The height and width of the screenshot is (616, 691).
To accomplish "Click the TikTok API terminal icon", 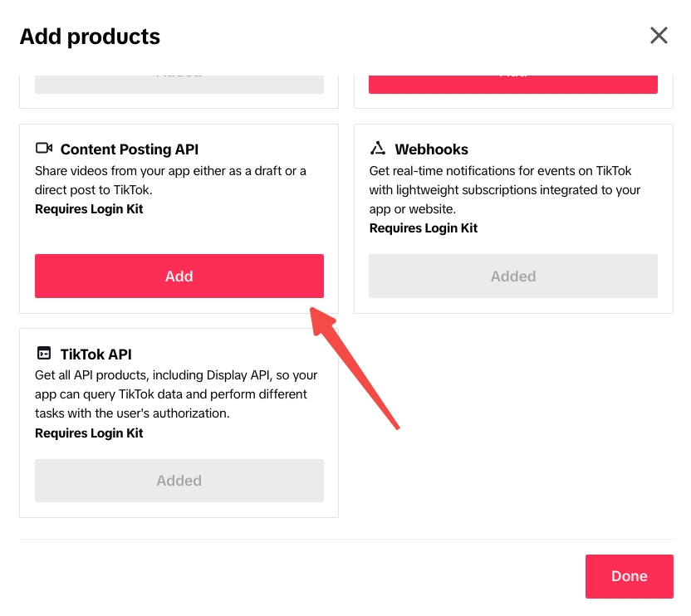I will pos(44,353).
